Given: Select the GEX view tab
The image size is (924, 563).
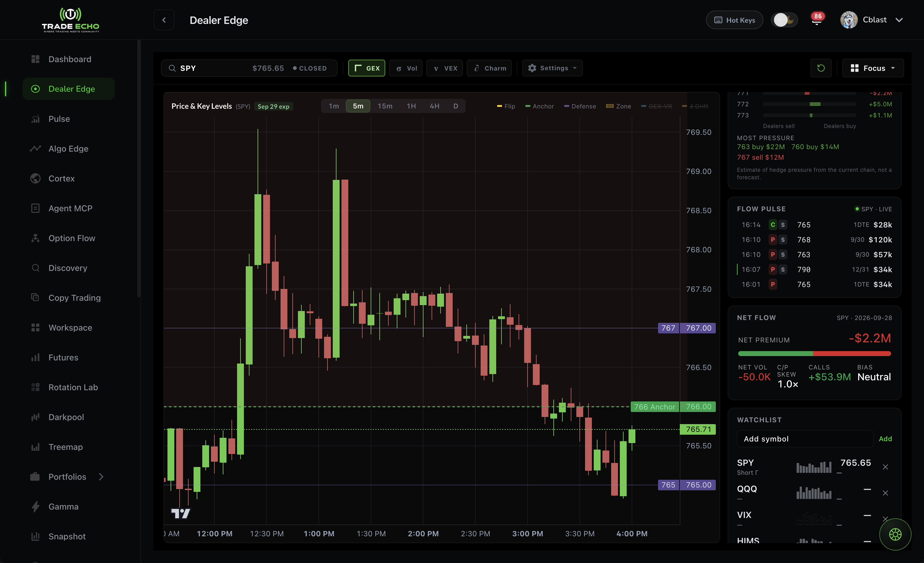Looking at the screenshot, I should [x=367, y=68].
